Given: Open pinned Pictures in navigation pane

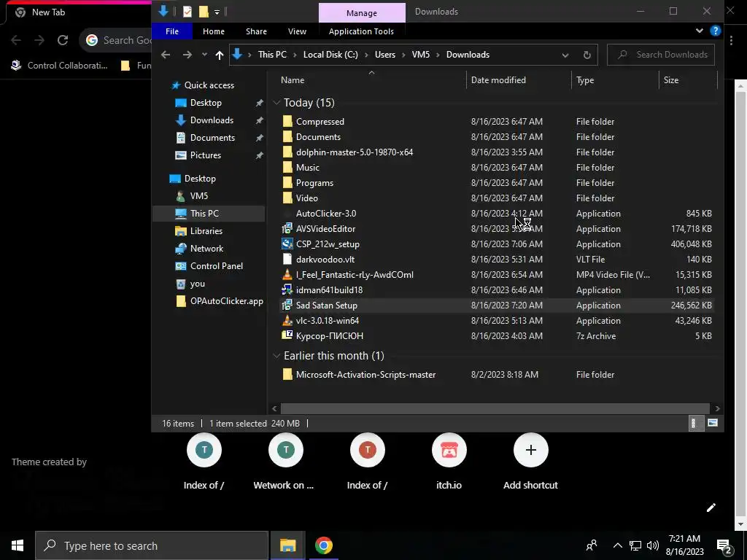Looking at the screenshot, I should 205,155.
